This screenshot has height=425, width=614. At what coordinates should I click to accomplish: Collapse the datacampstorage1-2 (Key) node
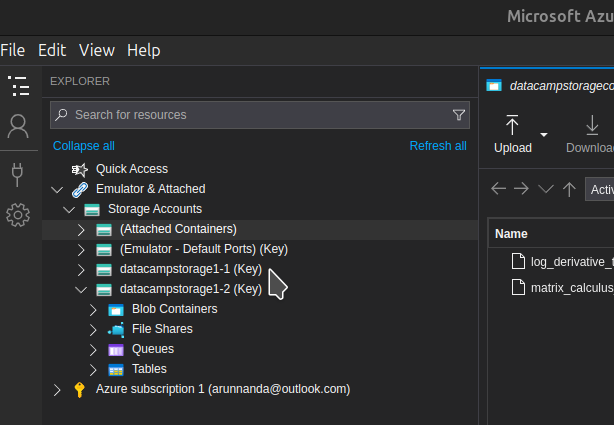coord(81,290)
